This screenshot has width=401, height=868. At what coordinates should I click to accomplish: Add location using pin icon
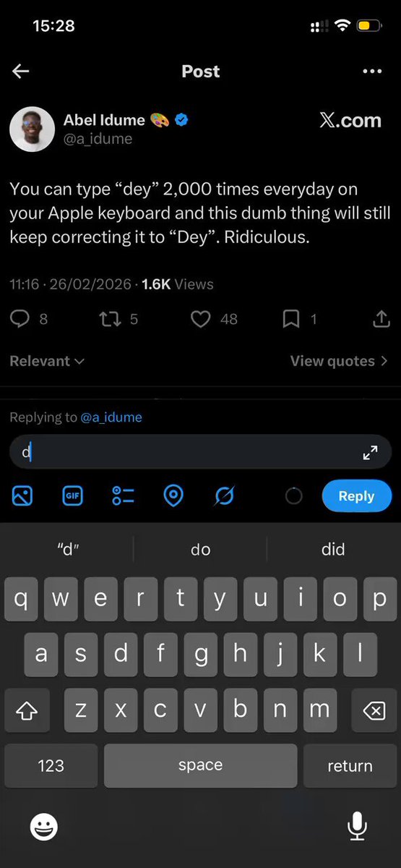(x=173, y=496)
